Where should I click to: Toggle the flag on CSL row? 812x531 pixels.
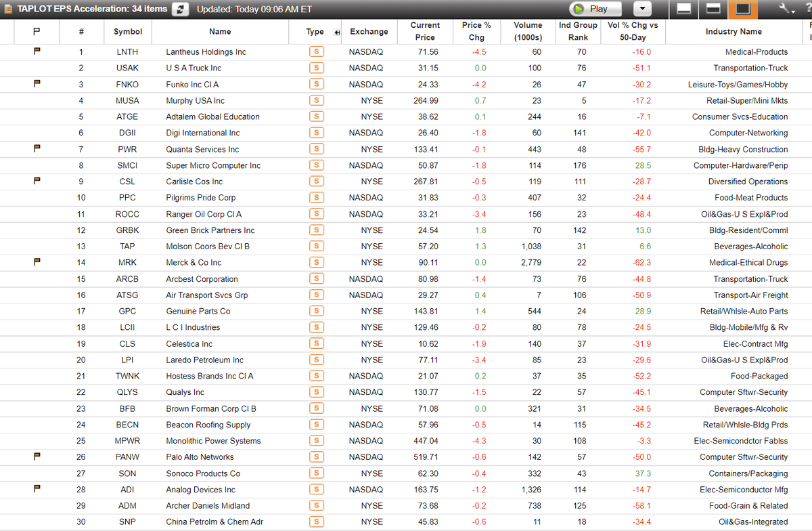pyautogui.click(x=38, y=182)
